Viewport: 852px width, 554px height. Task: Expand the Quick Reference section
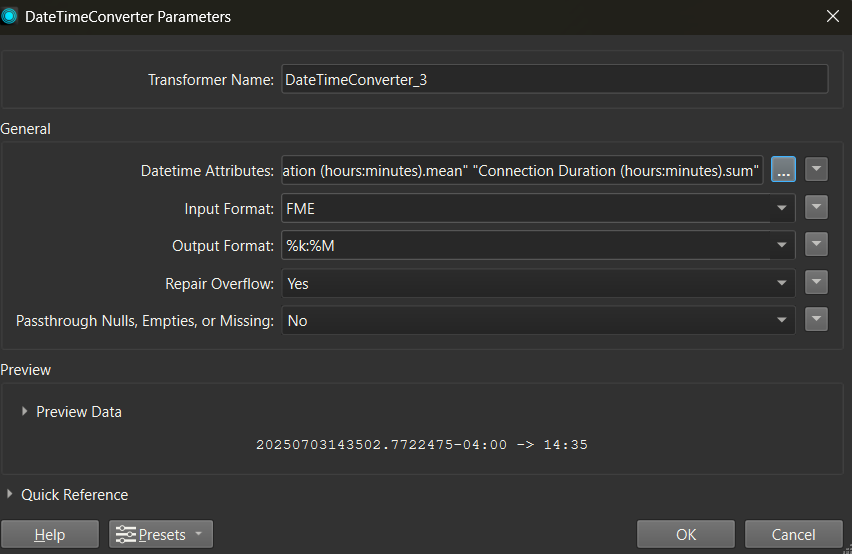point(10,494)
